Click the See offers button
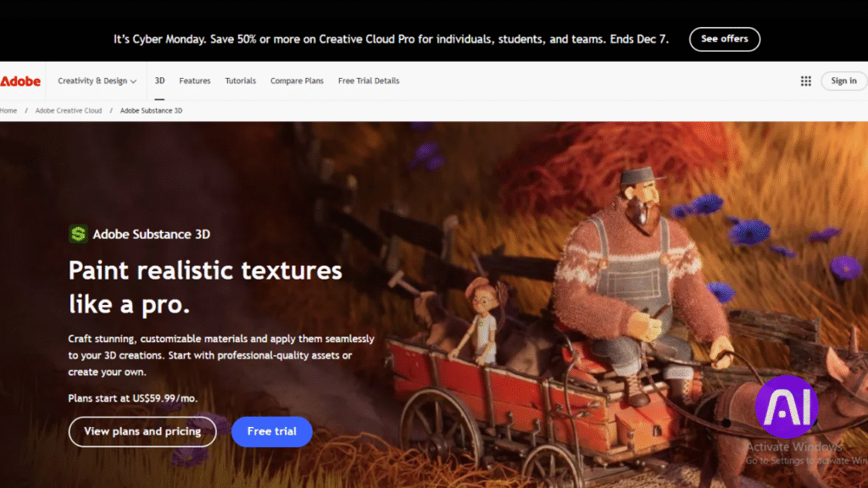Image resolution: width=868 pixels, height=488 pixels. click(x=725, y=39)
